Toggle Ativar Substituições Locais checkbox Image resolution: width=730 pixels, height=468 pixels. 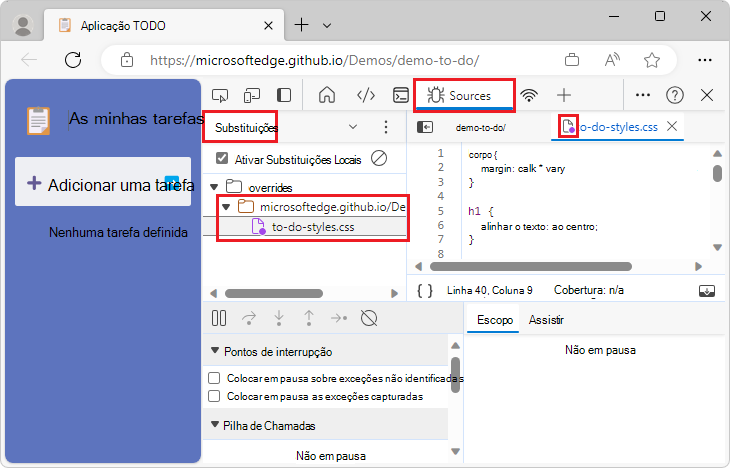(x=222, y=158)
